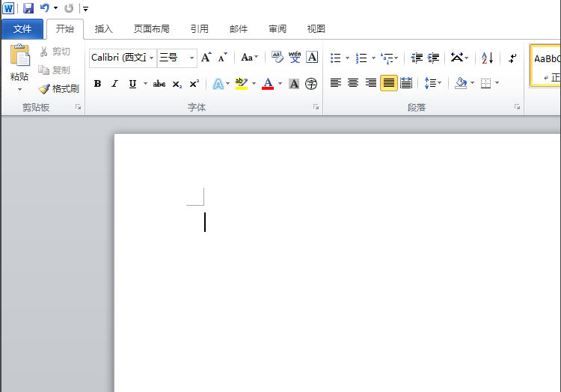Apply the red font color swatch
This screenshot has width=561, height=392.
(268, 84)
